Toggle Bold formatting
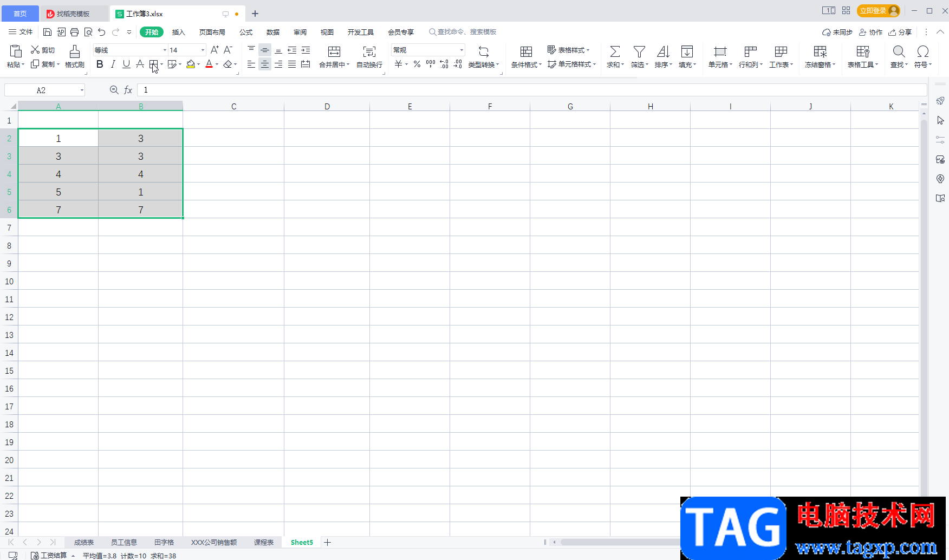Image resolution: width=949 pixels, height=560 pixels. coord(100,64)
